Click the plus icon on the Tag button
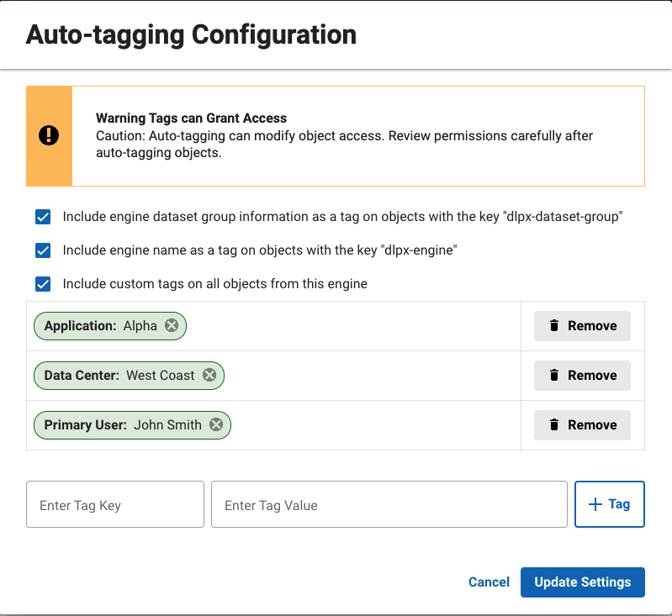Viewport: 672px width, 616px height. [595, 504]
